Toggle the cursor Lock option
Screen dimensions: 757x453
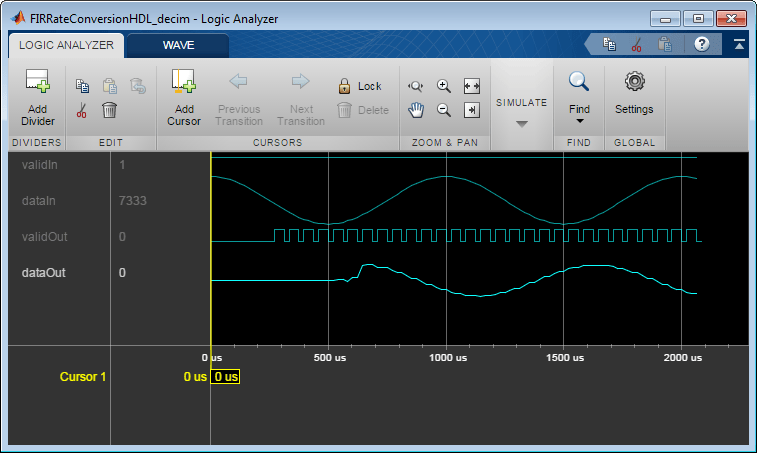point(360,86)
